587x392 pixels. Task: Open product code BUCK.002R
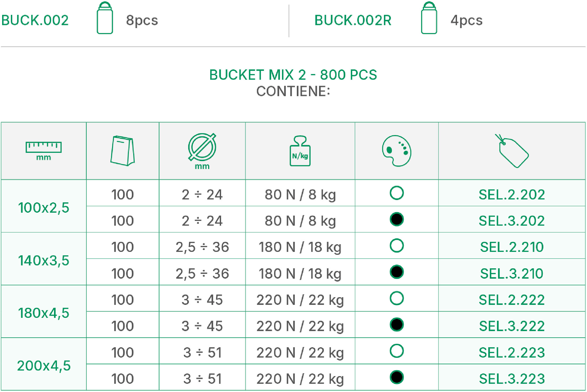tap(353, 20)
